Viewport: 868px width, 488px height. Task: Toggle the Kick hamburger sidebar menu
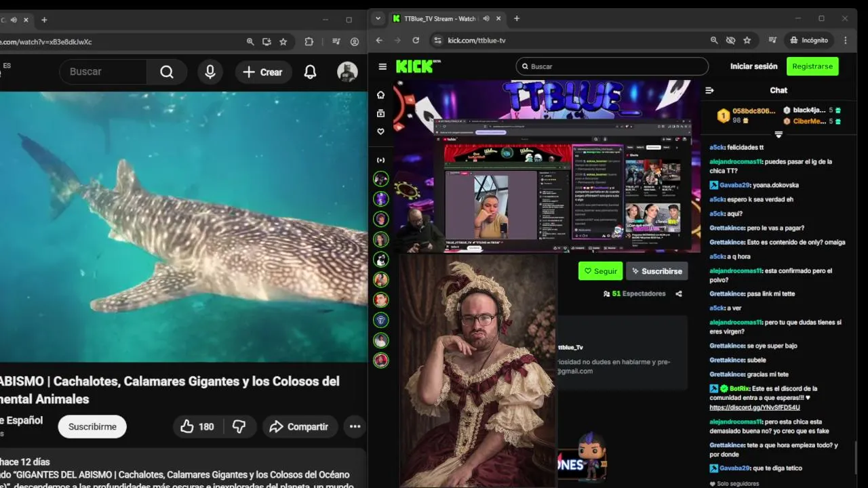pos(382,66)
